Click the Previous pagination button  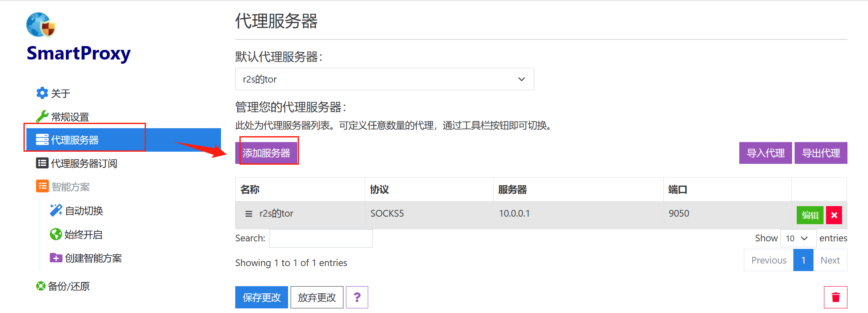tap(769, 260)
